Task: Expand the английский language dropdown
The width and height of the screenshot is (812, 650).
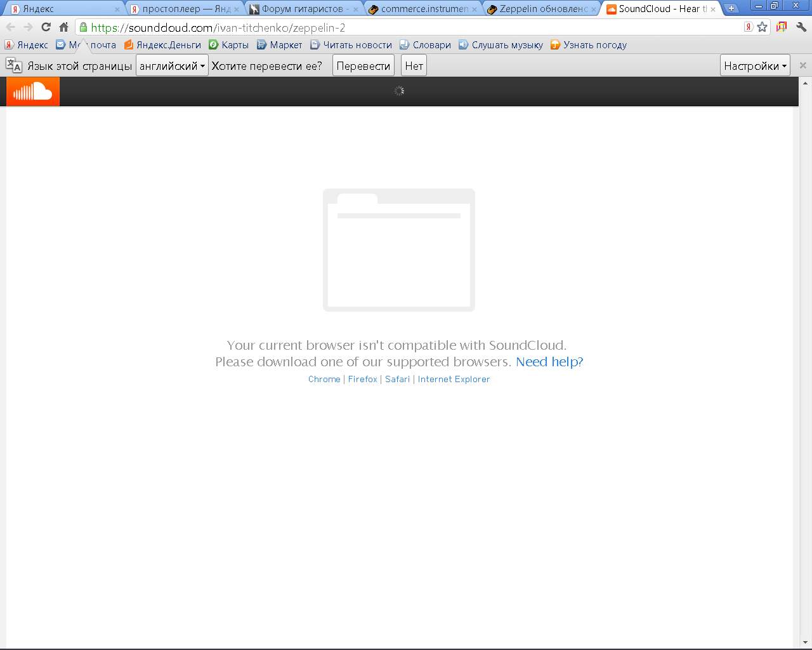Action: 172,65
